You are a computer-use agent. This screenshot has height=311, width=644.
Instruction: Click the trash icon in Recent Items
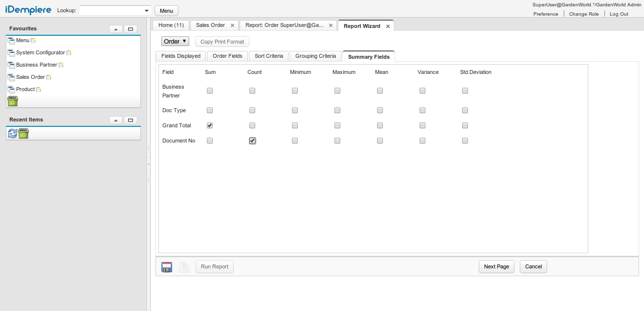pyautogui.click(x=23, y=133)
